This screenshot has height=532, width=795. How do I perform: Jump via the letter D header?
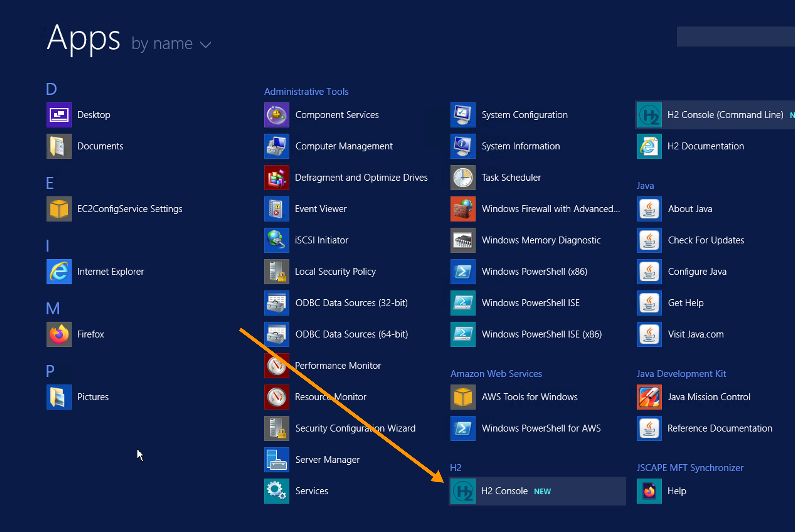click(51, 89)
